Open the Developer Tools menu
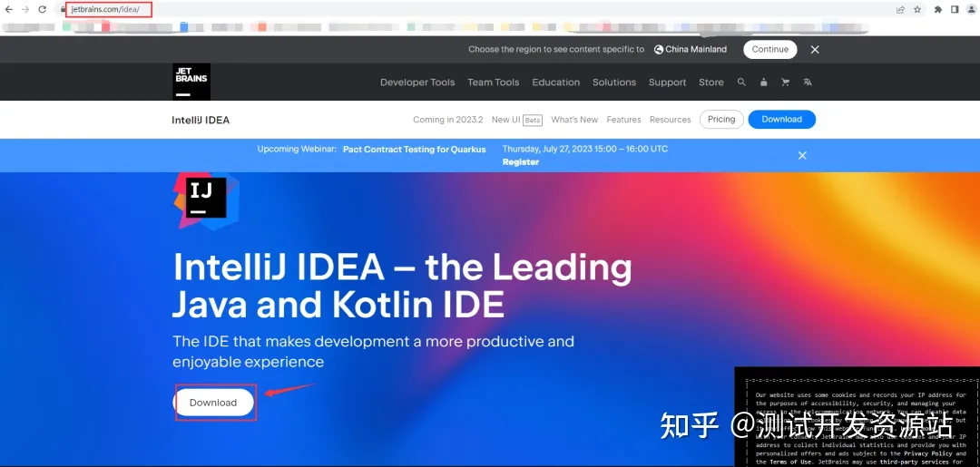 (x=417, y=83)
